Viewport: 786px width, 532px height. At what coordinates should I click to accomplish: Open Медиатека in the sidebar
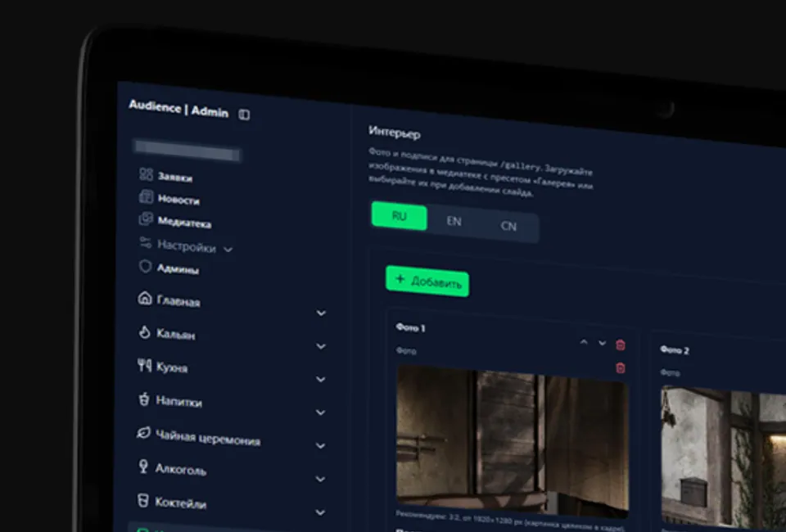point(184,223)
